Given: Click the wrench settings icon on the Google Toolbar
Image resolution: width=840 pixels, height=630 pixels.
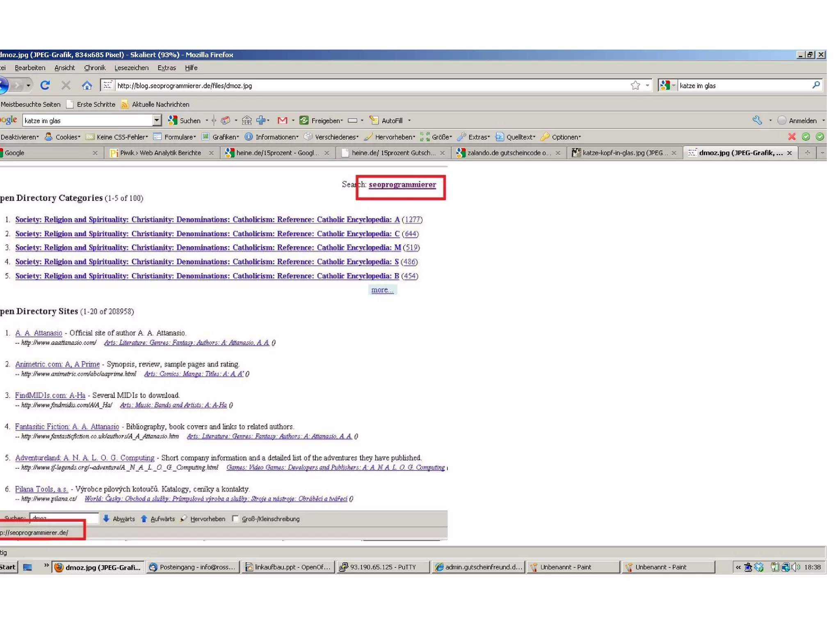Looking at the screenshot, I should [757, 121].
